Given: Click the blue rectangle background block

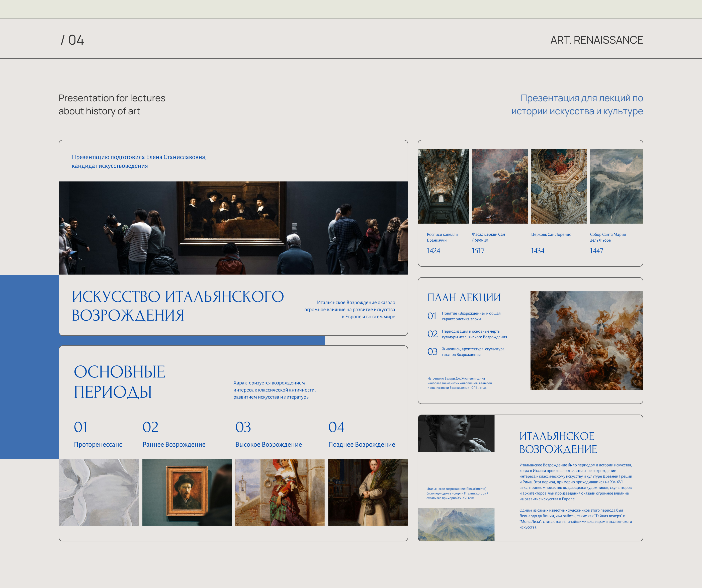Looking at the screenshot, I should click(x=29, y=366).
